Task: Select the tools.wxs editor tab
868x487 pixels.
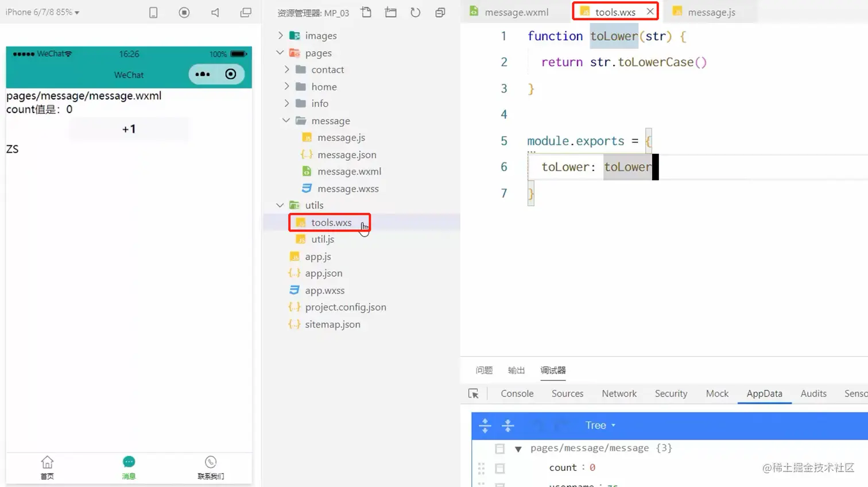Action: click(615, 11)
